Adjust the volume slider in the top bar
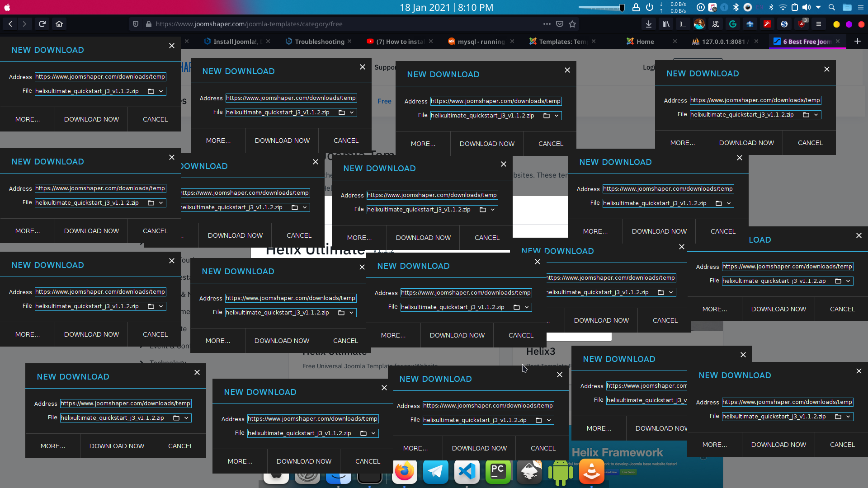The height and width of the screenshot is (488, 868). 601,7
